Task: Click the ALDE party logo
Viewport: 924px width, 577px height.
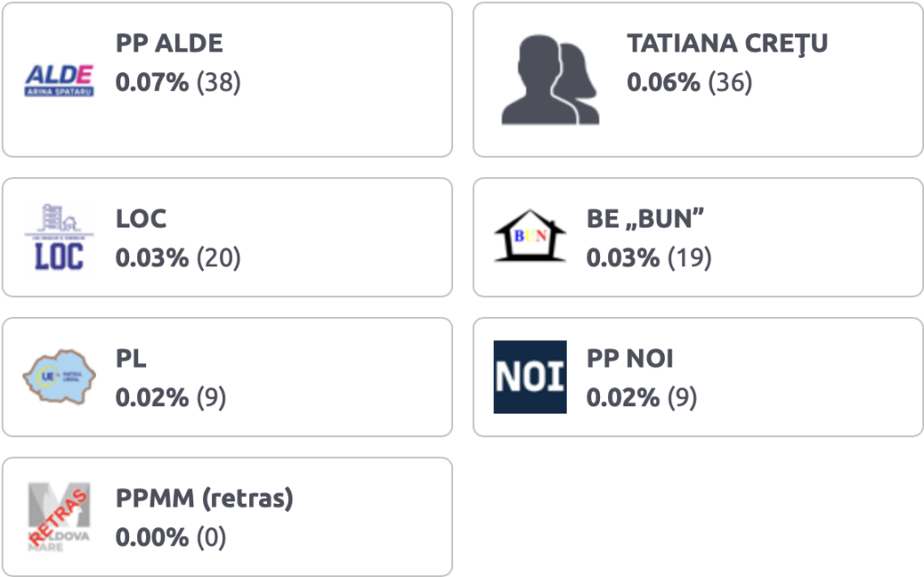Action: pos(59,80)
